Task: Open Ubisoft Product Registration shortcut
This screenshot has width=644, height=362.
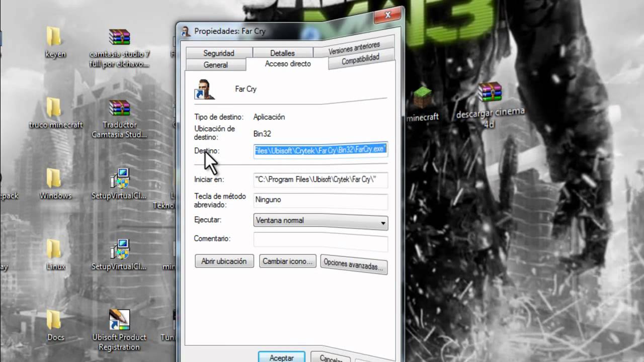Action: (120, 320)
